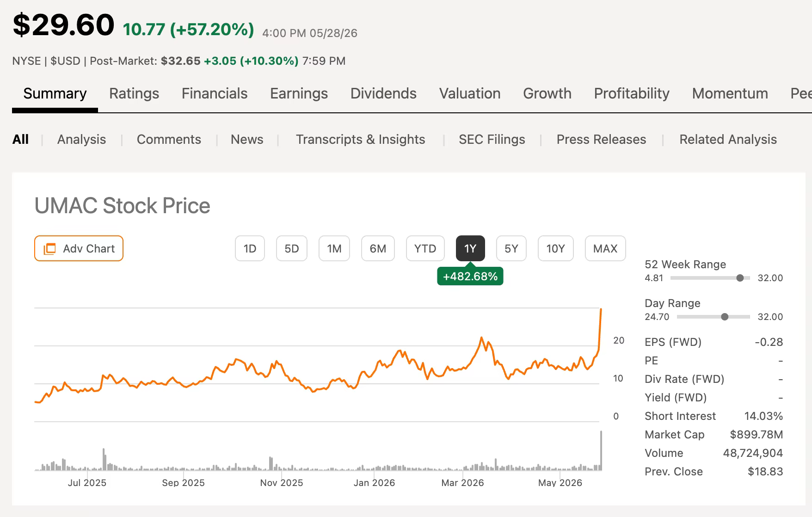Open the Dividends tab
812x517 pixels.
[x=383, y=94]
